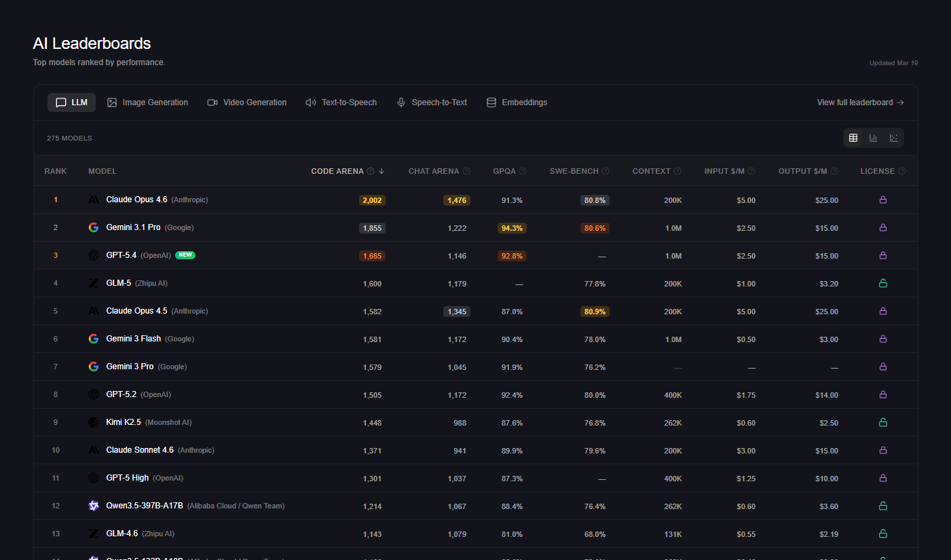Click the SWE-Bench info icon

click(605, 172)
